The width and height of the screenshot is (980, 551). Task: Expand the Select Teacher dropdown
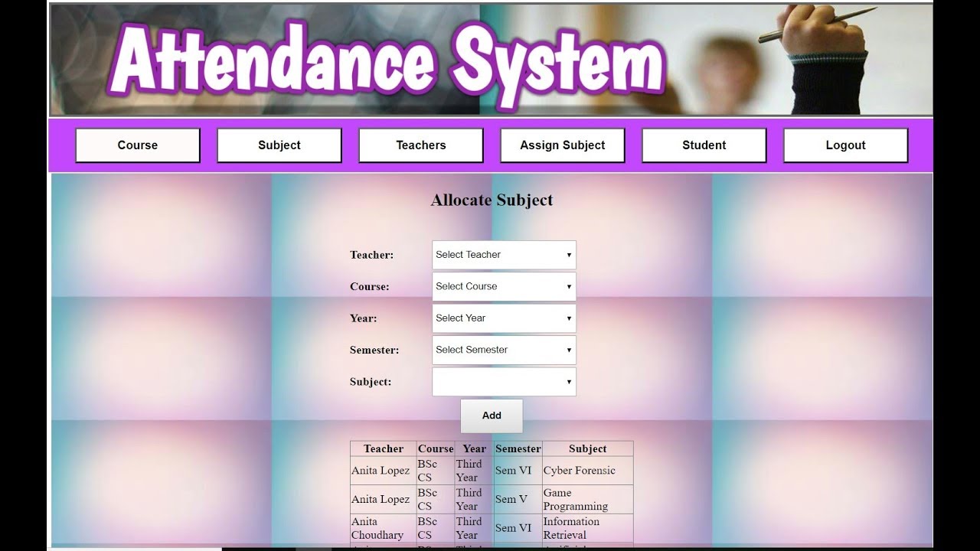tap(504, 255)
